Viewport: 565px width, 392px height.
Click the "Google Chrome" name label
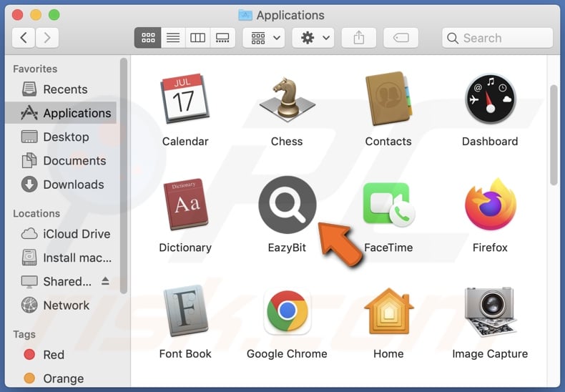[x=287, y=354]
